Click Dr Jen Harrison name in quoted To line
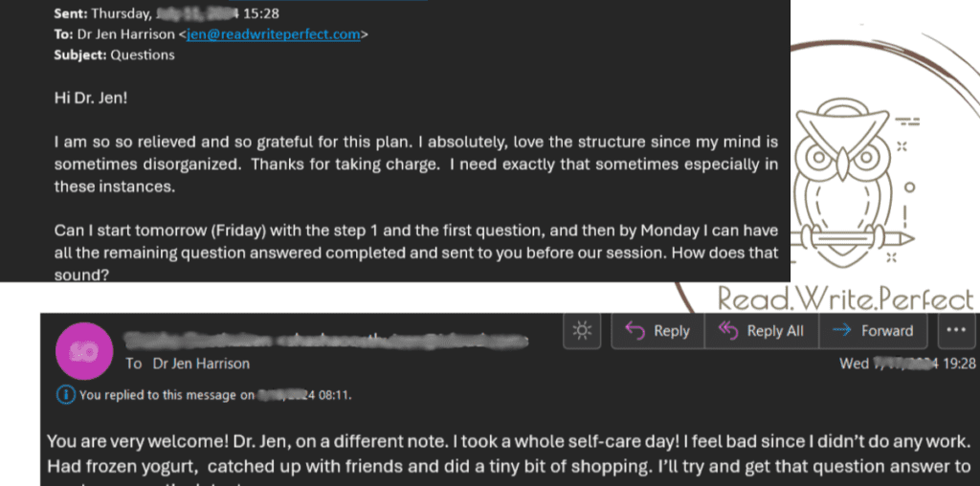Screen dimensions: 980x486 (x=126, y=34)
